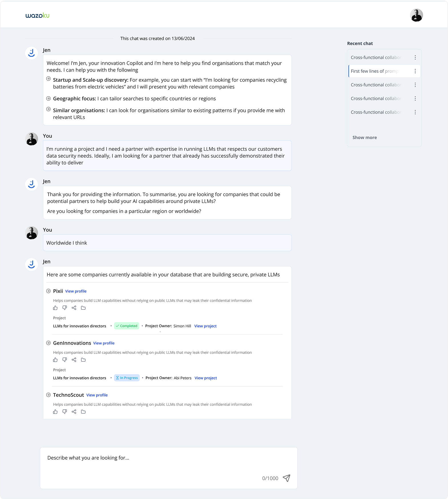Click your avatar beside 'Worldwide I think'
448x499 pixels.
(32, 233)
